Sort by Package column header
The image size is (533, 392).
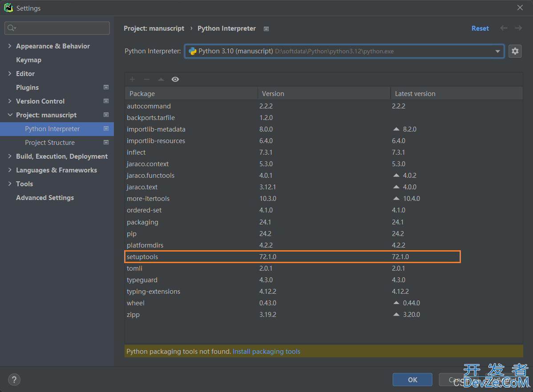click(x=191, y=93)
